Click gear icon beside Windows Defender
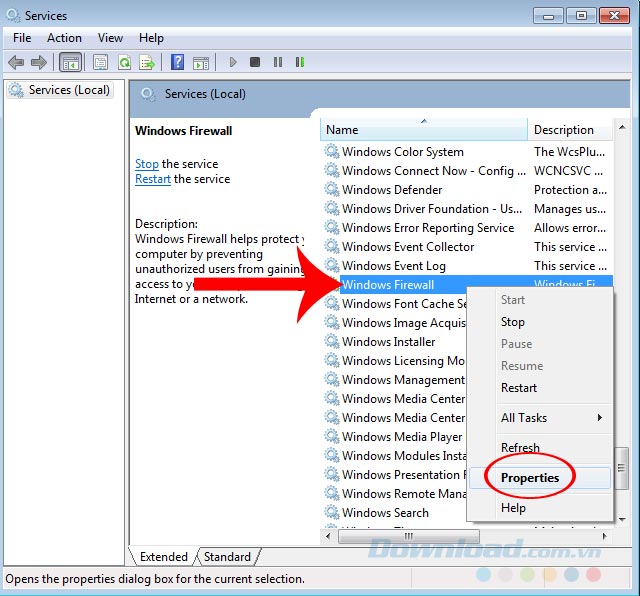 332,189
